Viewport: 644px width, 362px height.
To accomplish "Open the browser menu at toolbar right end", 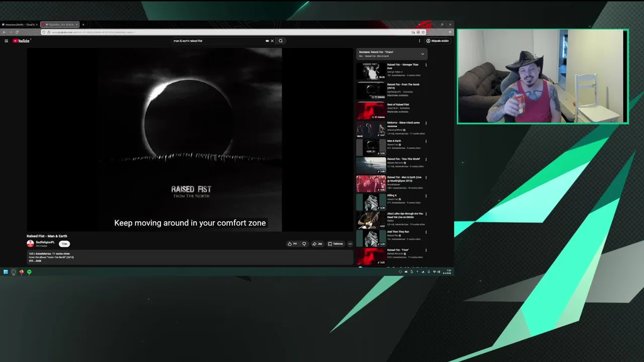I will tap(450, 32).
